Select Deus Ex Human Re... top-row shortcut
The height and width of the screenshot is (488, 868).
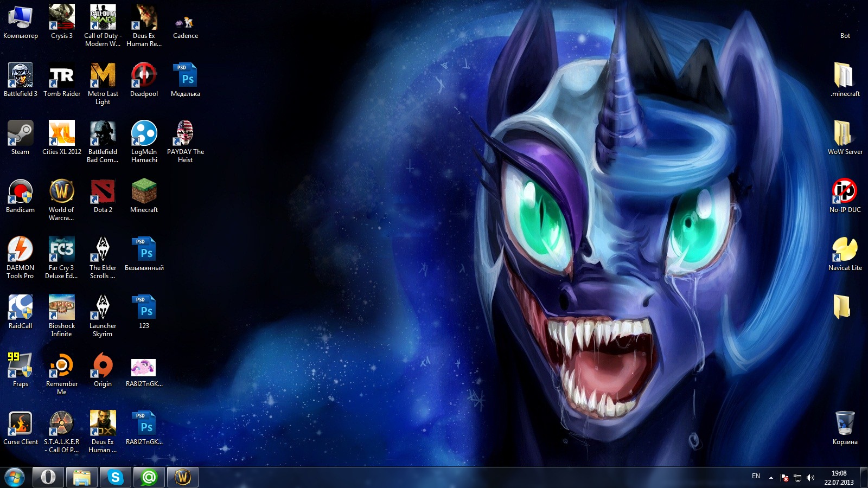point(144,26)
